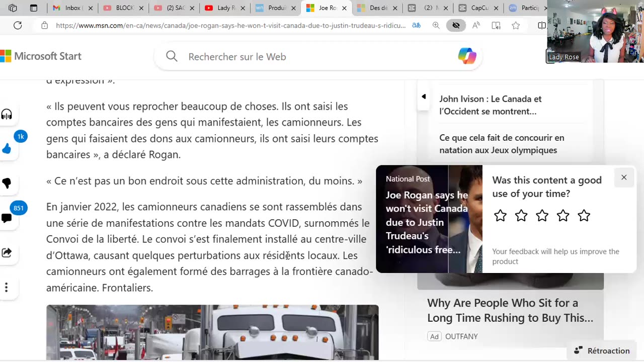Click the address bar URL
Image resolution: width=644 pixels, height=362 pixels.
tap(230, 25)
